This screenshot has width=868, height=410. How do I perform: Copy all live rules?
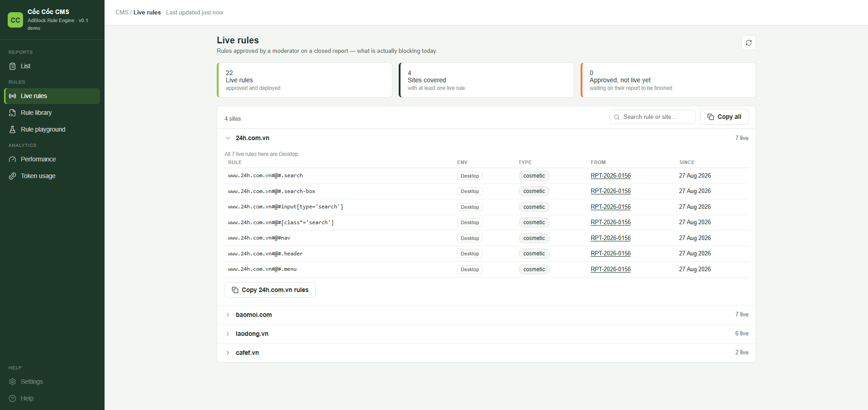724,117
